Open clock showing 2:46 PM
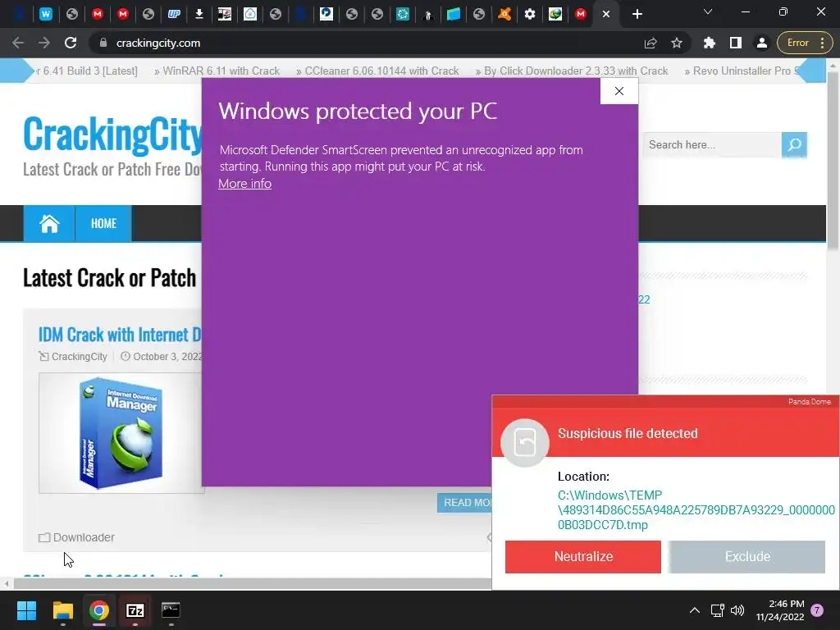Screen dimensions: 840x630 click(780, 610)
